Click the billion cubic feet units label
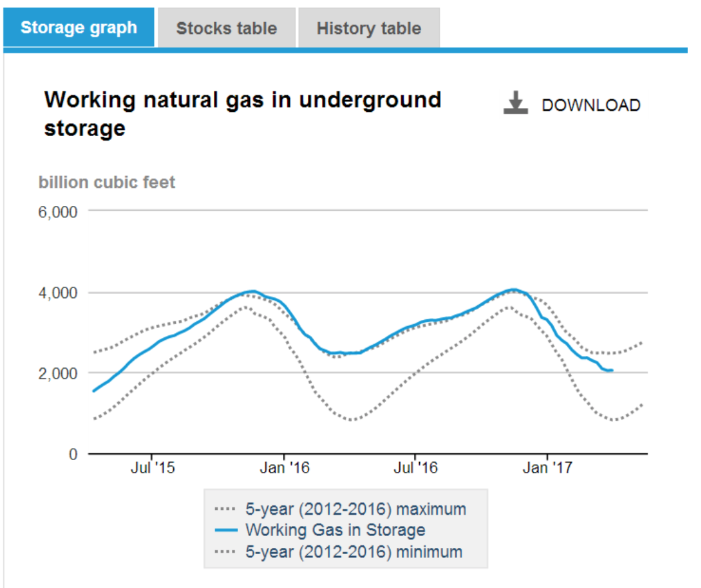 (x=107, y=183)
